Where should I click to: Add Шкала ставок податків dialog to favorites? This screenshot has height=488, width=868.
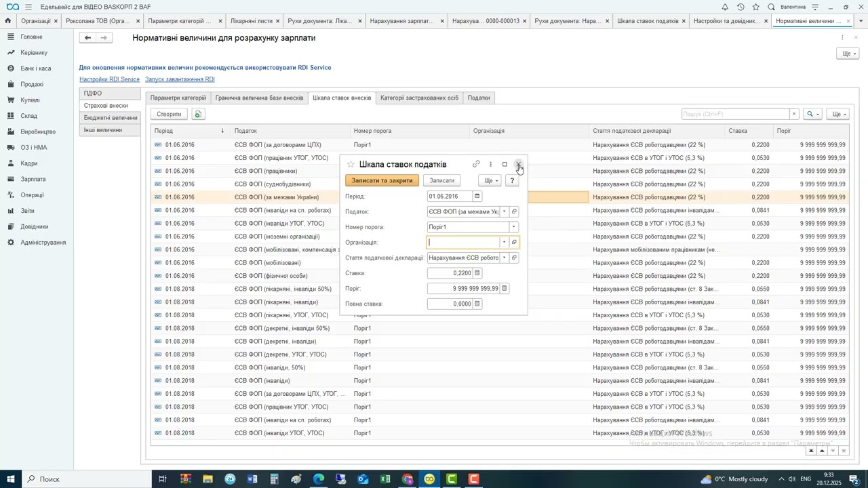coord(351,164)
